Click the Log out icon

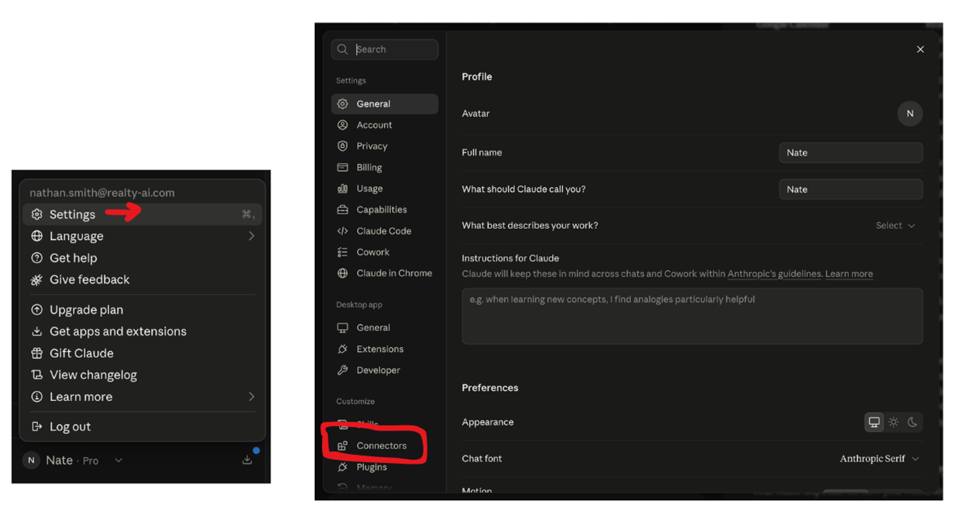37,426
